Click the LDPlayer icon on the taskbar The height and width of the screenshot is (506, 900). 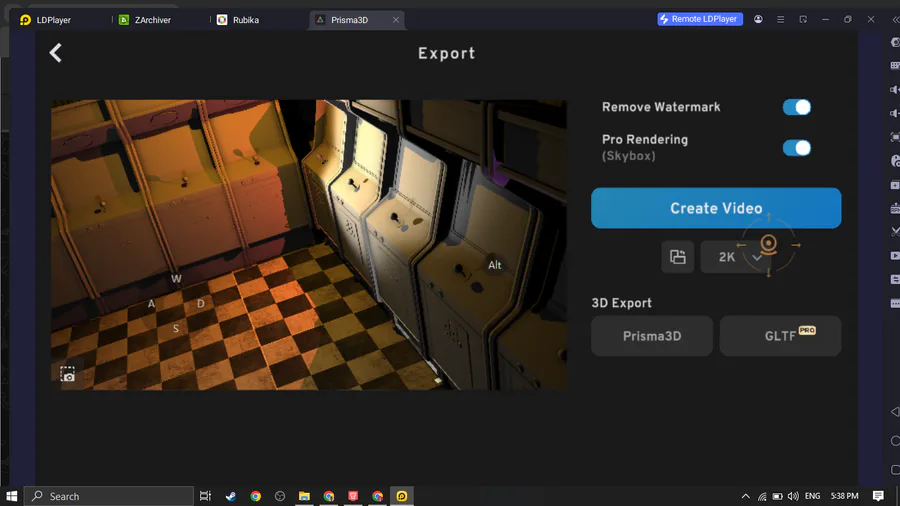click(402, 496)
